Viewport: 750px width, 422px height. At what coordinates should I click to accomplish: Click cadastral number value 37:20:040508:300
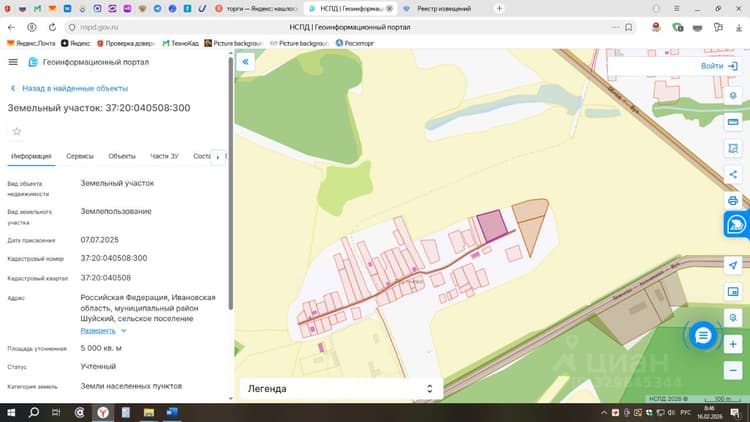(114, 258)
